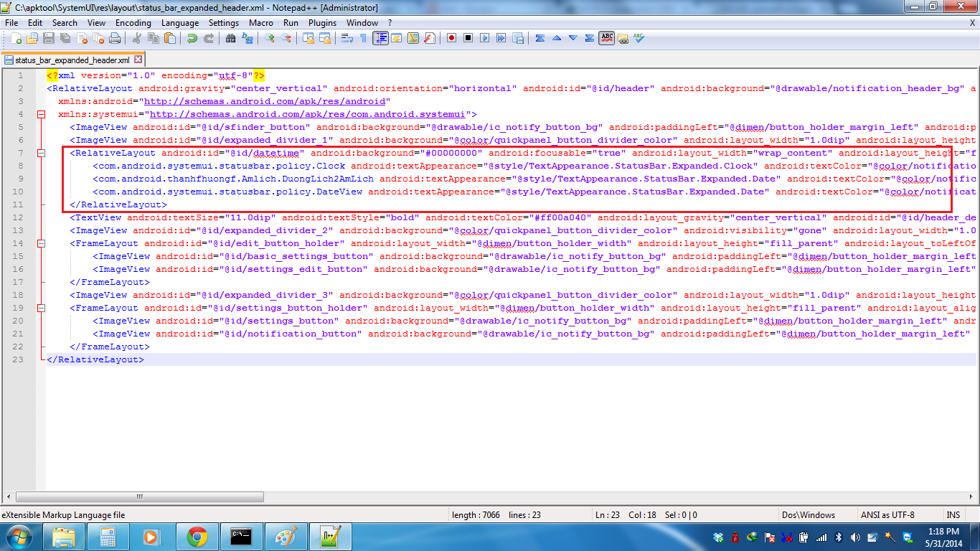The image size is (980, 551).
Task: Toggle the Indent Guide button
Action: (x=380, y=38)
